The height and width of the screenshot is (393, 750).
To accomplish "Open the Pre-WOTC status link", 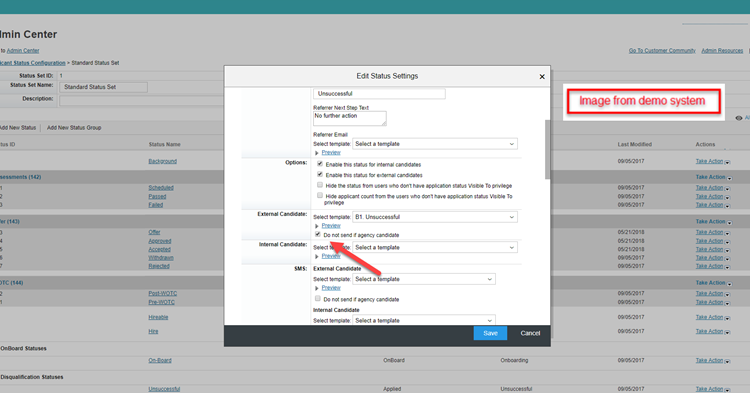I will (x=162, y=302).
